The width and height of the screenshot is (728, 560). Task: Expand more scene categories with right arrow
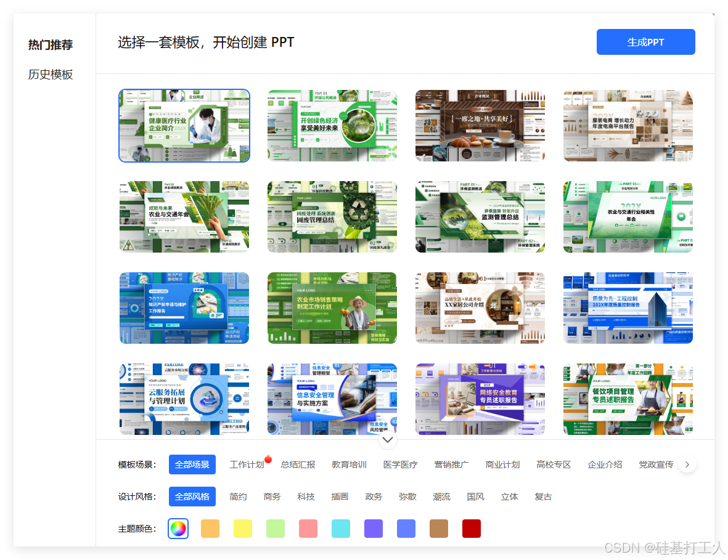[x=687, y=464]
